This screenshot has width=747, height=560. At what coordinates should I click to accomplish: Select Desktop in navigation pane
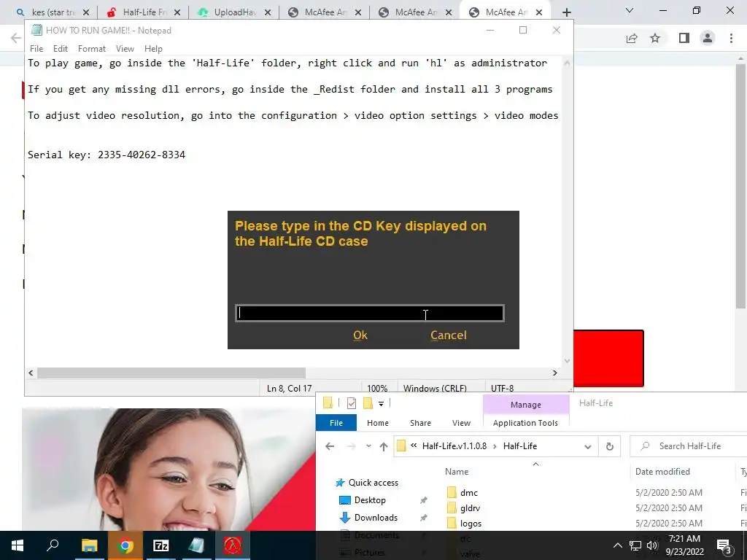(x=370, y=500)
